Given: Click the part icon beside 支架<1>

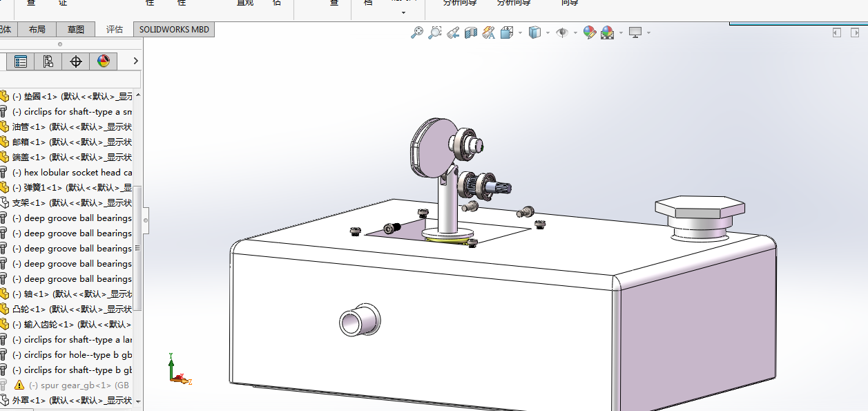Looking at the screenshot, I should tap(4, 203).
